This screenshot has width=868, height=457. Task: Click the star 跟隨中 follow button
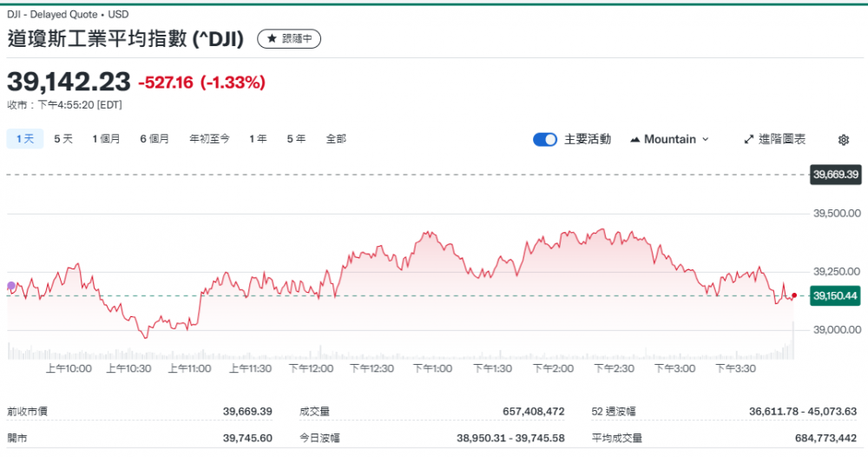coord(290,39)
